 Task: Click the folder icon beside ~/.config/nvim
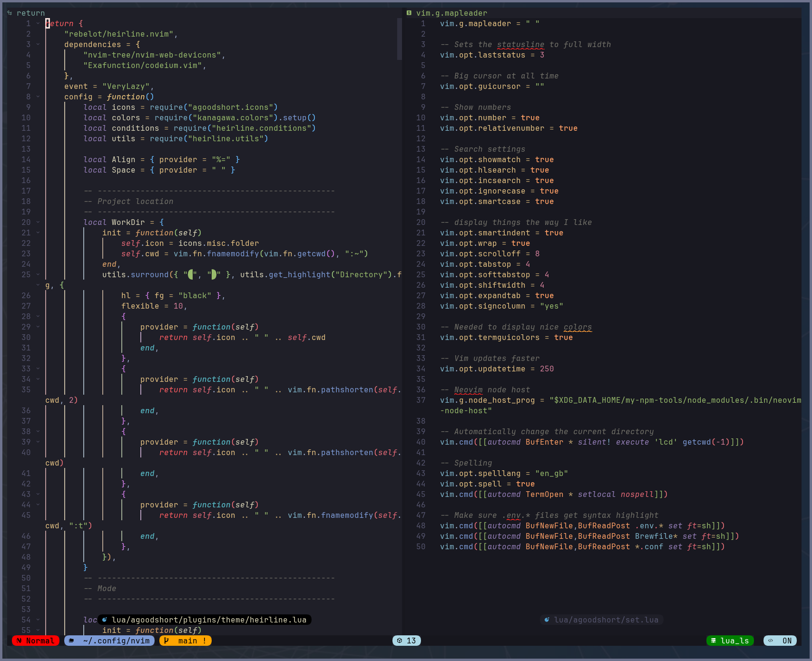click(x=71, y=641)
